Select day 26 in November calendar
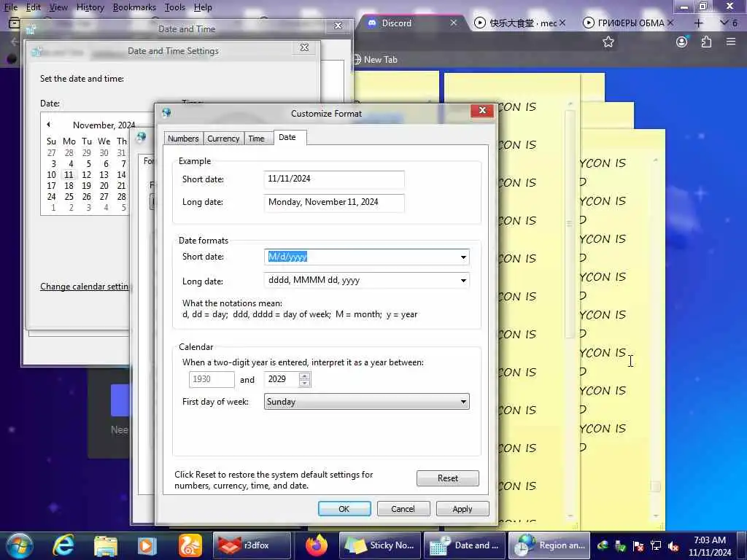 (x=87, y=197)
